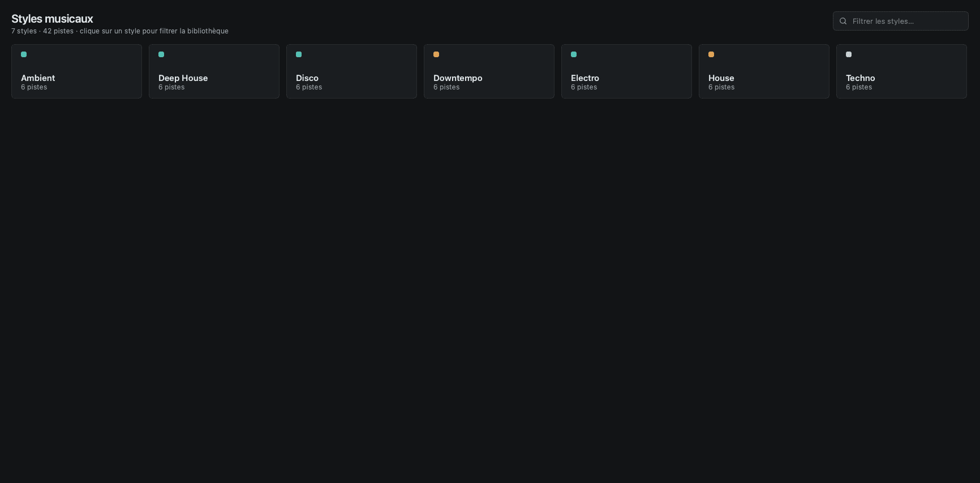Click the Styles musicaux page heading
The height and width of the screenshot is (483, 980).
click(52, 19)
